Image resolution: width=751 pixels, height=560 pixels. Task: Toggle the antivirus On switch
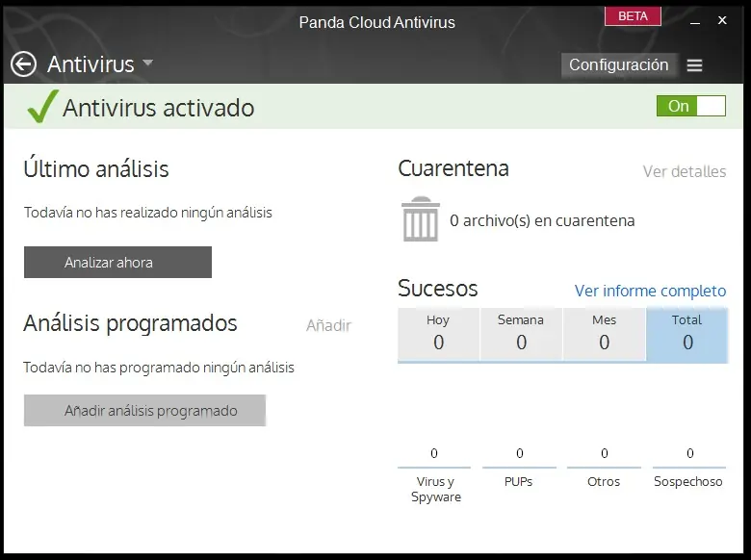pyautogui.click(x=691, y=106)
